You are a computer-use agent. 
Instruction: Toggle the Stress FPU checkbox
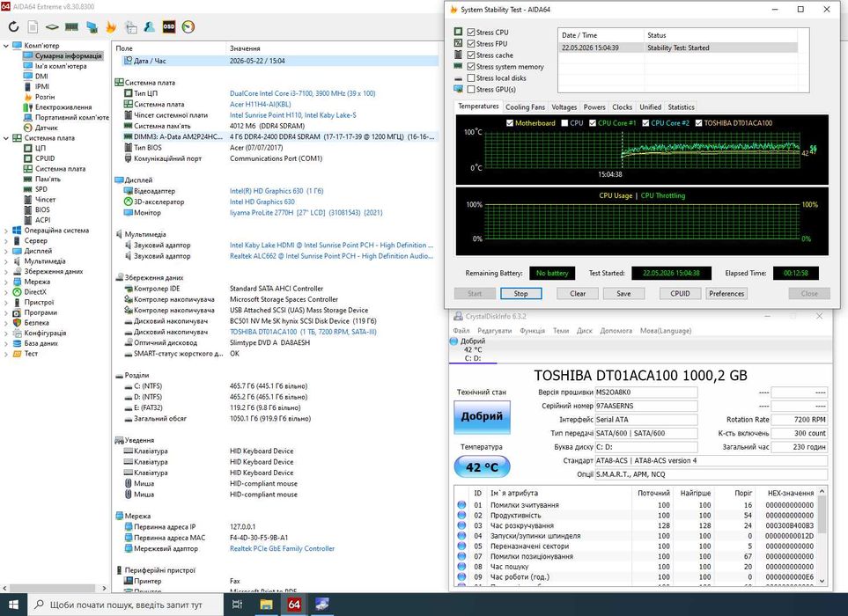(471, 44)
